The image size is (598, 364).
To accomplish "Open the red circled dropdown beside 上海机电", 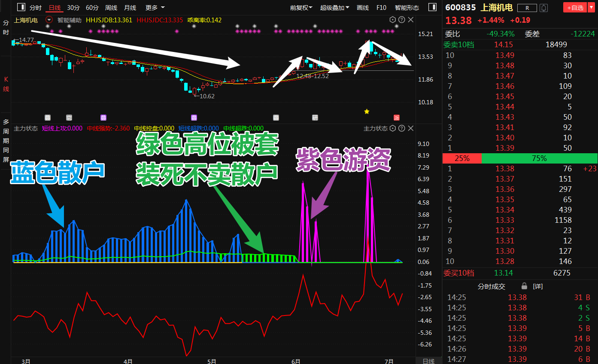I will point(49,20).
